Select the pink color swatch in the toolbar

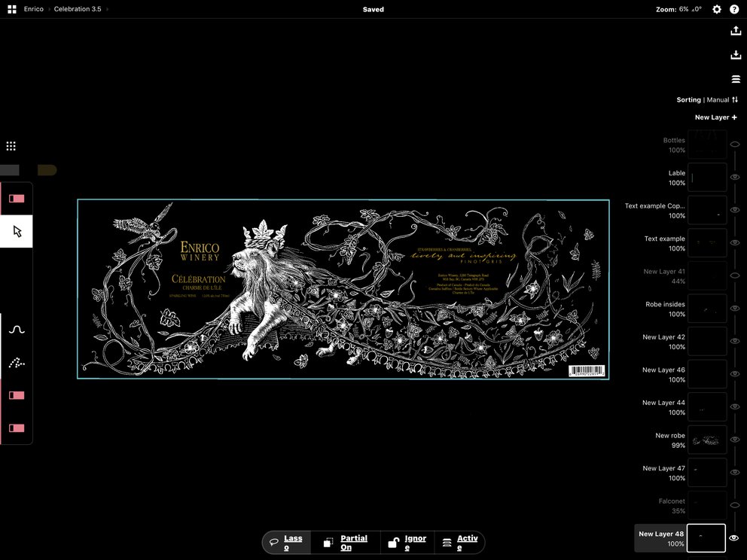(x=17, y=199)
